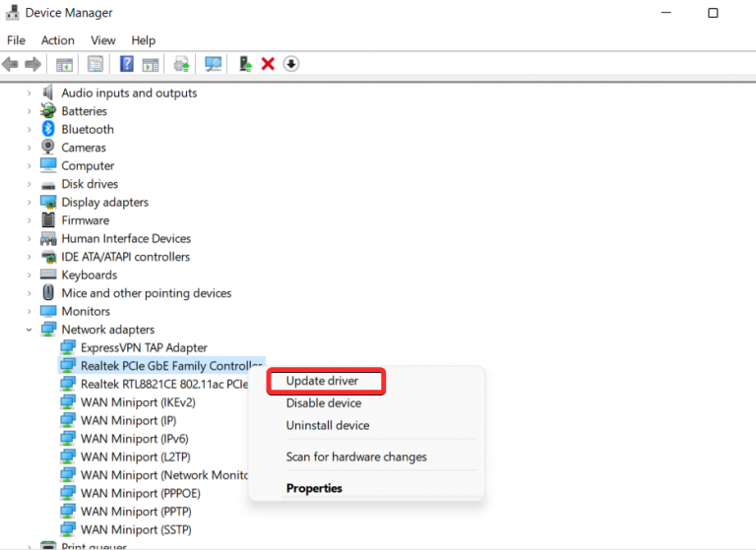Screen dimensions: 756x550
Task: Select the ExpressVPN TAP Adapter device
Action: coord(144,348)
